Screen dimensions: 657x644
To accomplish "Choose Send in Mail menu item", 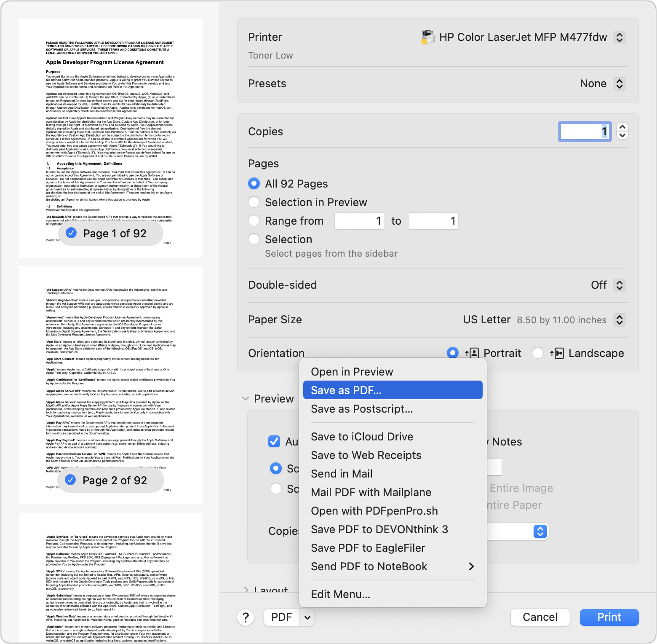I will (x=393, y=474).
